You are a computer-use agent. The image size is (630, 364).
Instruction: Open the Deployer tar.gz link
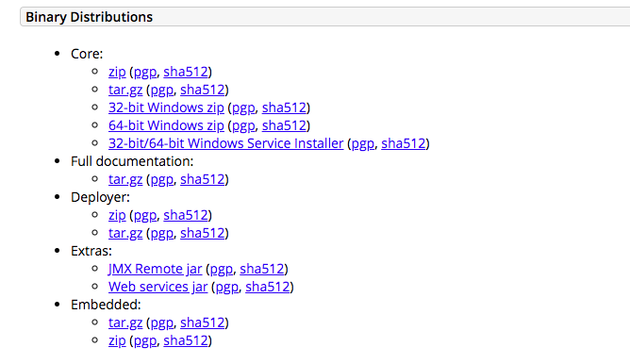(x=125, y=234)
